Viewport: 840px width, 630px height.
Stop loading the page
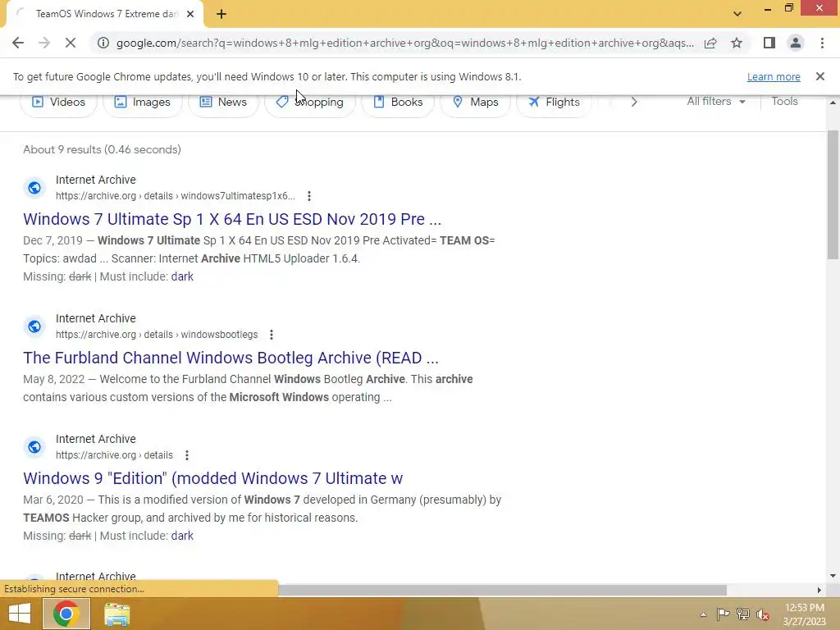pos(71,43)
